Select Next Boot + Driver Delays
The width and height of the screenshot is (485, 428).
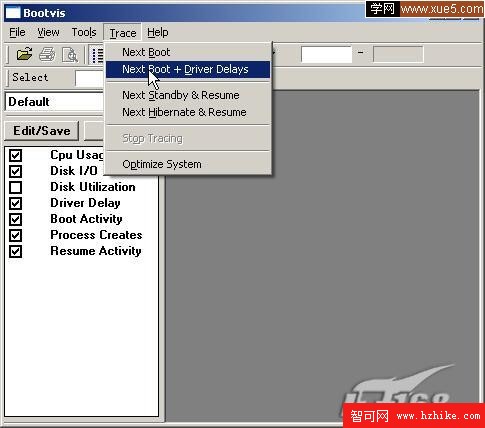point(188,69)
